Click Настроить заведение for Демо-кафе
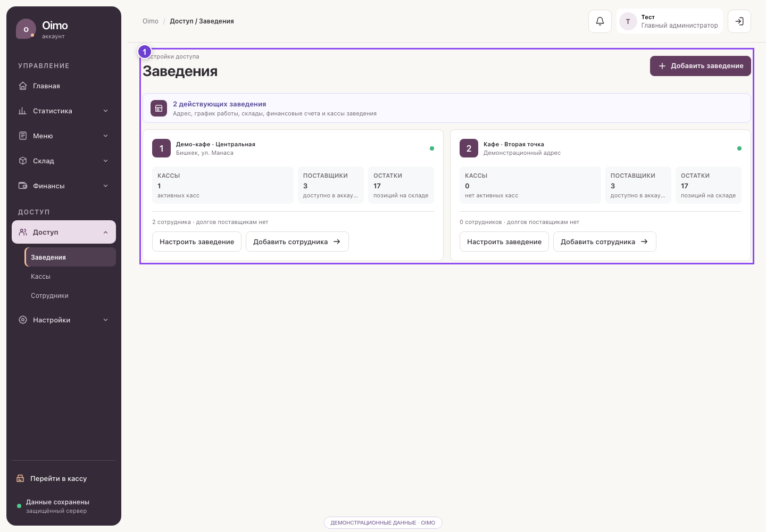This screenshot has width=766, height=532. pos(197,242)
